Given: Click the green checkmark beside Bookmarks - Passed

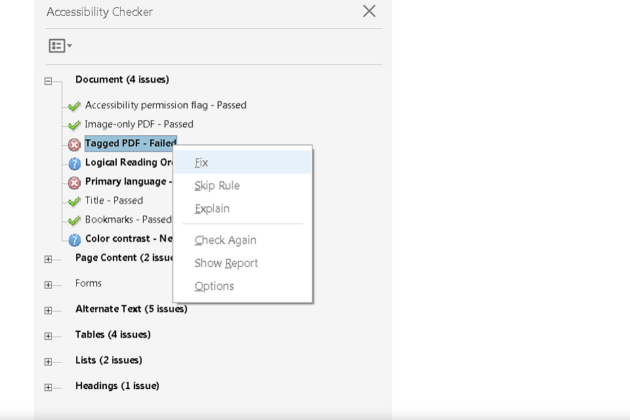Looking at the screenshot, I should click(x=74, y=220).
